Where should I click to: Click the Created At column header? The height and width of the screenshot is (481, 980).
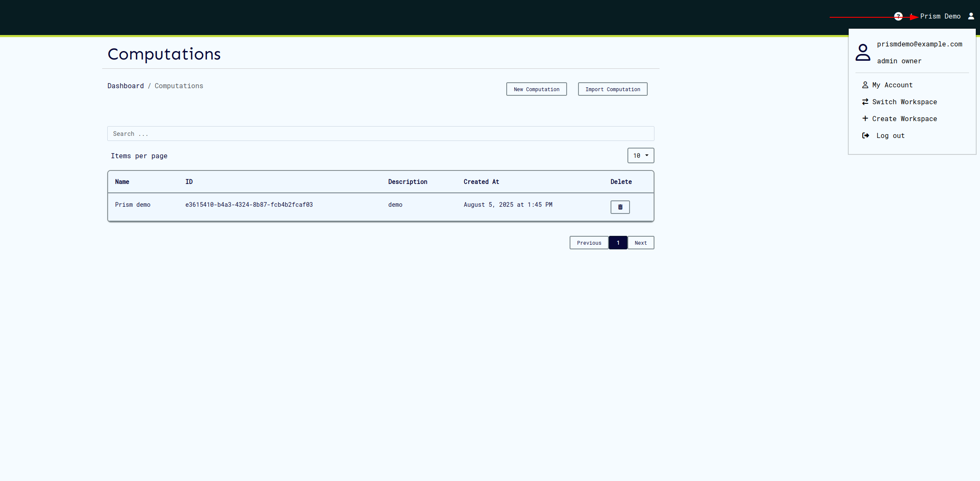point(481,182)
